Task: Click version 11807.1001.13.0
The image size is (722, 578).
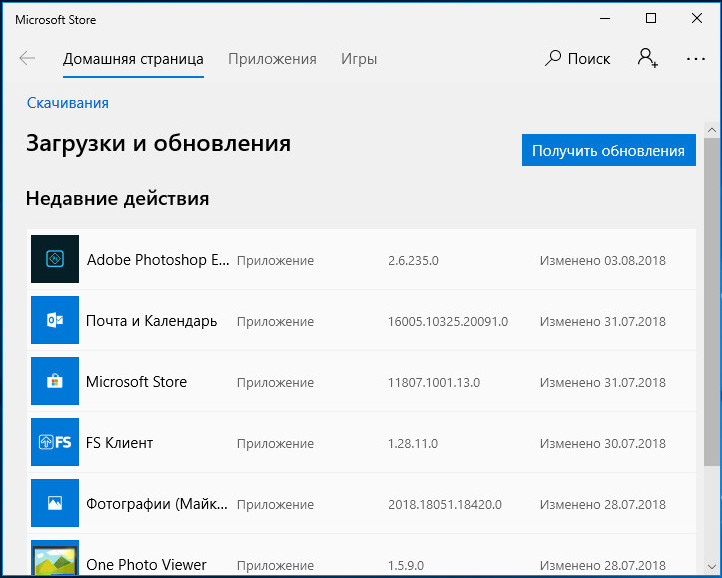Action: 434,383
